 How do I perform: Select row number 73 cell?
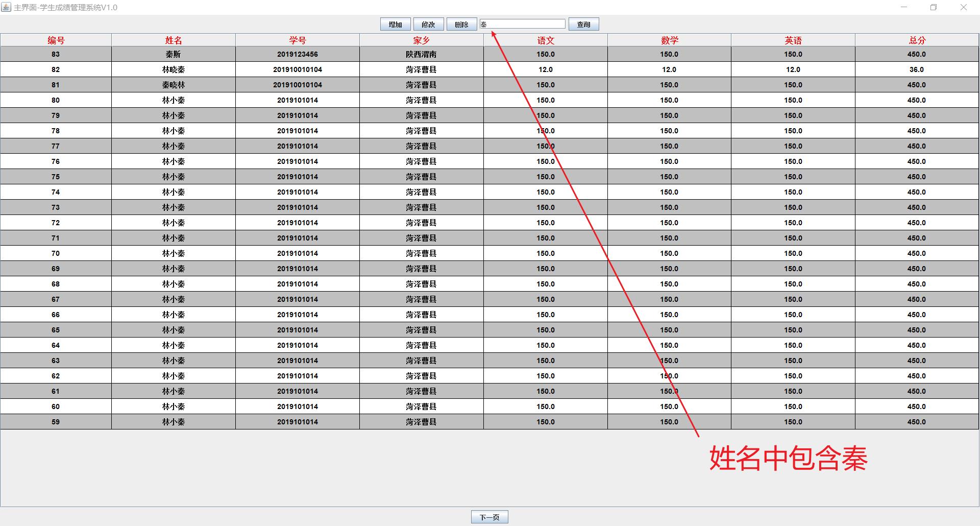coord(56,207)
